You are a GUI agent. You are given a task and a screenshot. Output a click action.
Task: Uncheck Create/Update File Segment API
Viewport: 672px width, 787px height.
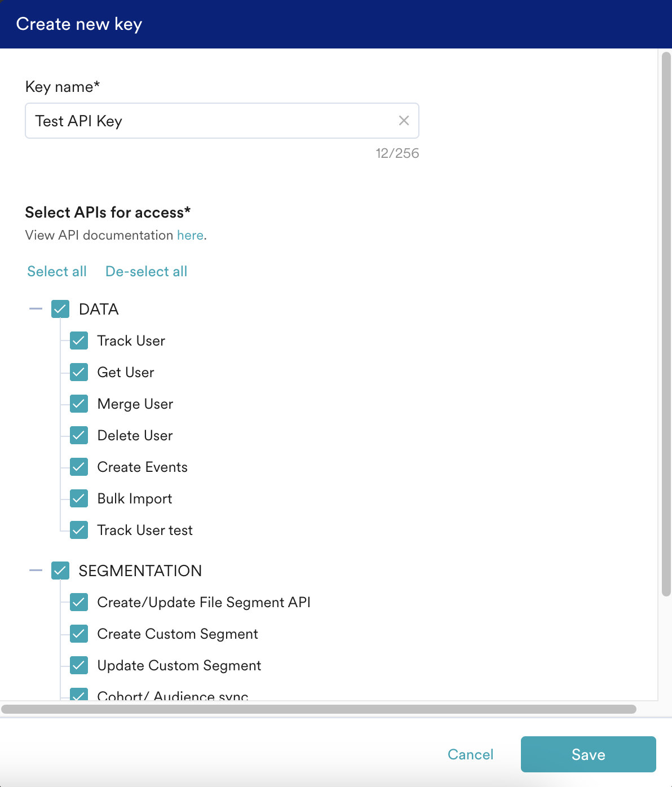coord(79,602)
